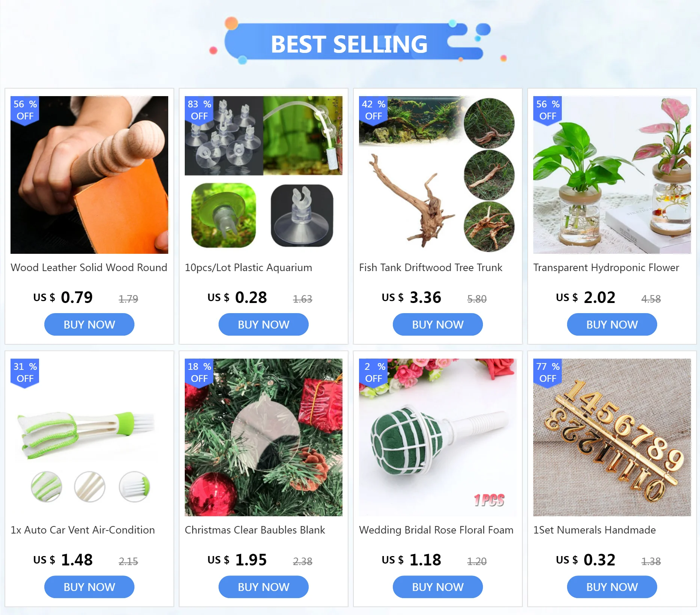
Task: Open the Christmas Clear Baubles product image
Action: click(x=264, y=437)
